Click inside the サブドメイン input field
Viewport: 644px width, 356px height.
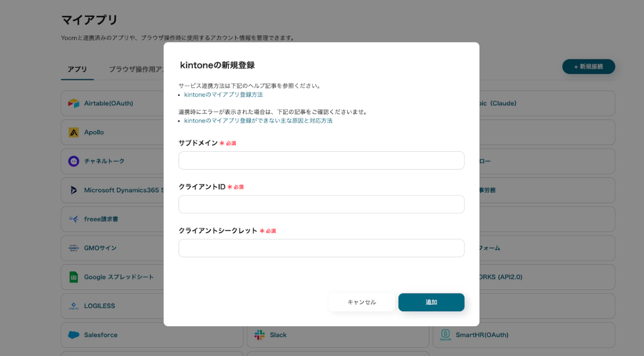(321, 161)
